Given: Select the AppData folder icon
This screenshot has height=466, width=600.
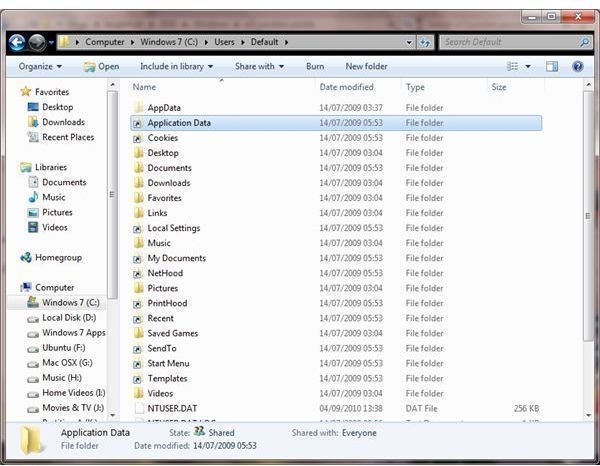Looking at the screenshot, I should [139, 108].
